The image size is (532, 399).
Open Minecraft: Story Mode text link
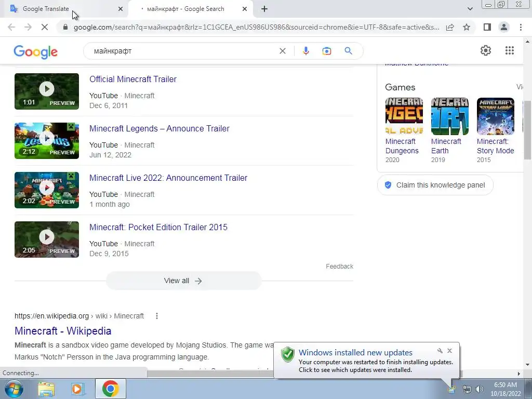pos(495,146)
